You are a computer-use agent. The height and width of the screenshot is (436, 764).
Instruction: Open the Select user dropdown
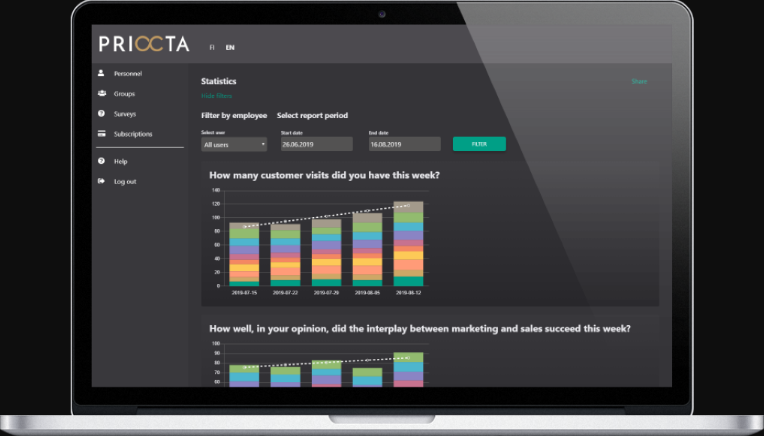click(234, 145)
